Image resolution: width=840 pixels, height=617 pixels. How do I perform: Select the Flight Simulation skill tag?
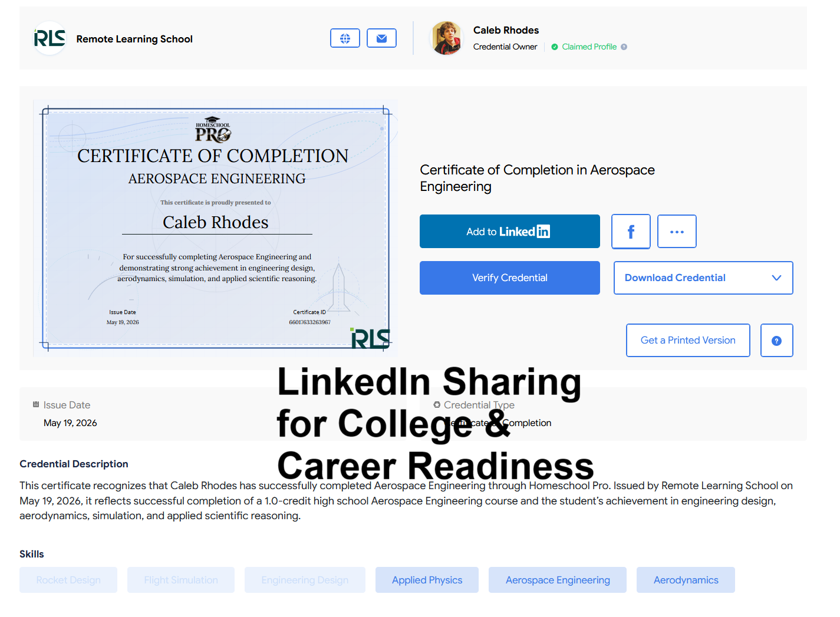point(181,580)
